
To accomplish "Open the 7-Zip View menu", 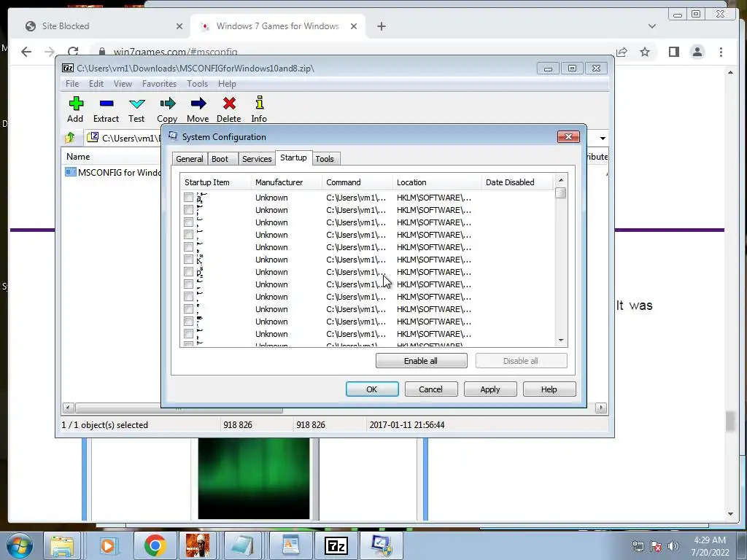I will [x=123, y=84].
